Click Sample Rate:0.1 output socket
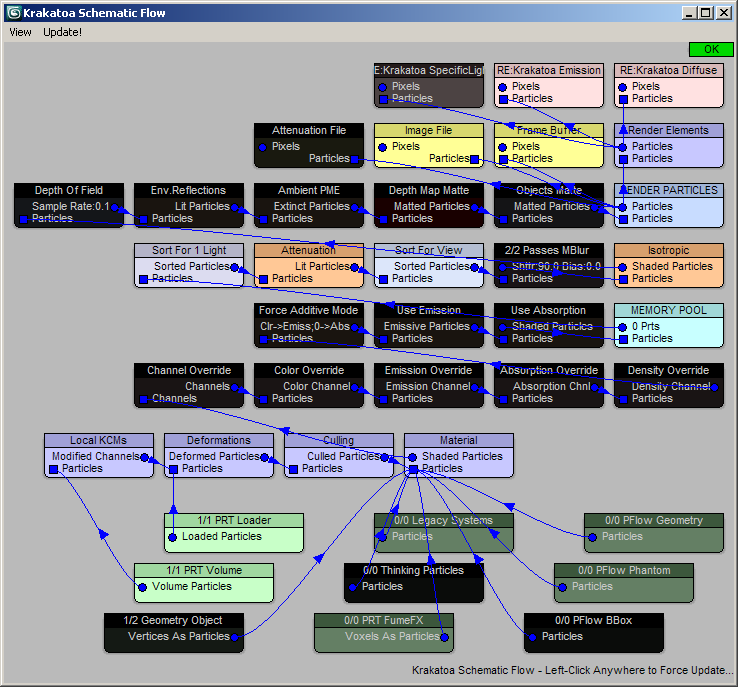This screenshot has width=738, height=687. coord(114,207)
